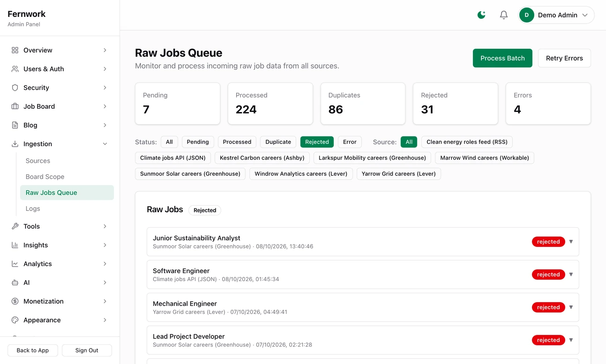Click the Monetization dollar icon

point(15,301)
